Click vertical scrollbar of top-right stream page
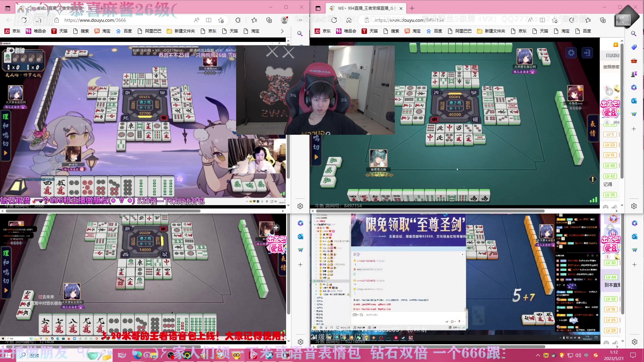Viewport: 644px width, 362px height. point(622,111)
